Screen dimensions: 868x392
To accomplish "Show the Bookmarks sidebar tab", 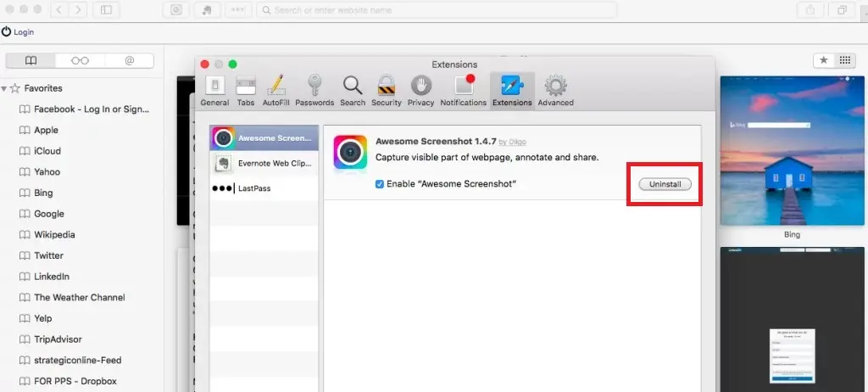I will [31, 60].
